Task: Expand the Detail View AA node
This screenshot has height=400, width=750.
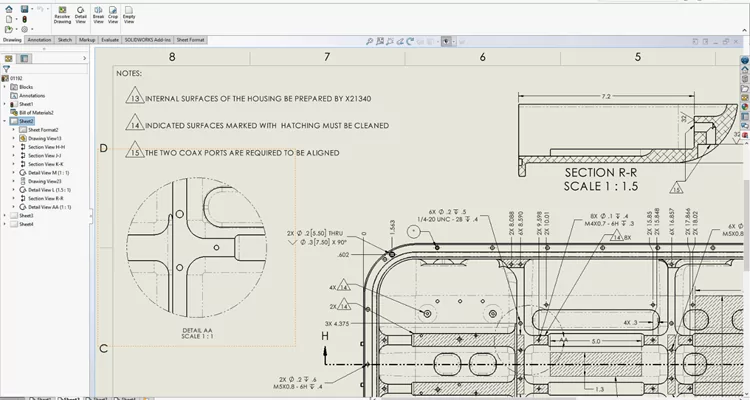Action: click(x=13, y=207)
